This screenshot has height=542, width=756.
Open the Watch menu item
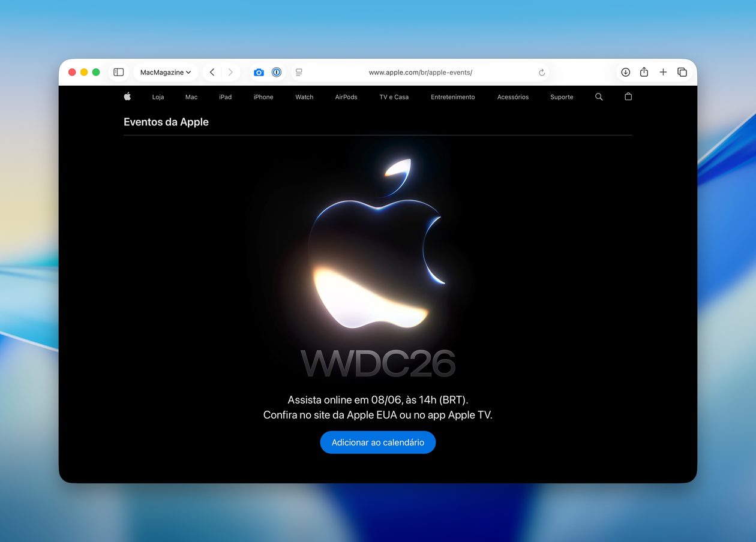tap(304, 97)
